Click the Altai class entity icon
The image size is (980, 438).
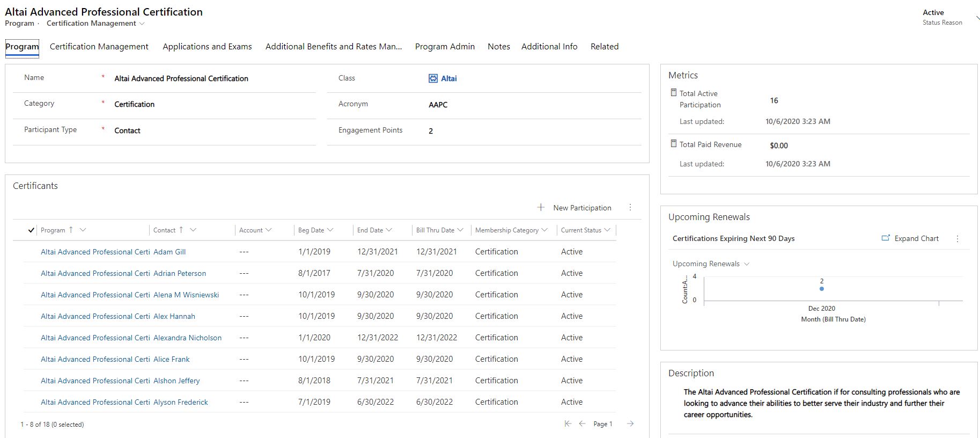433,78
